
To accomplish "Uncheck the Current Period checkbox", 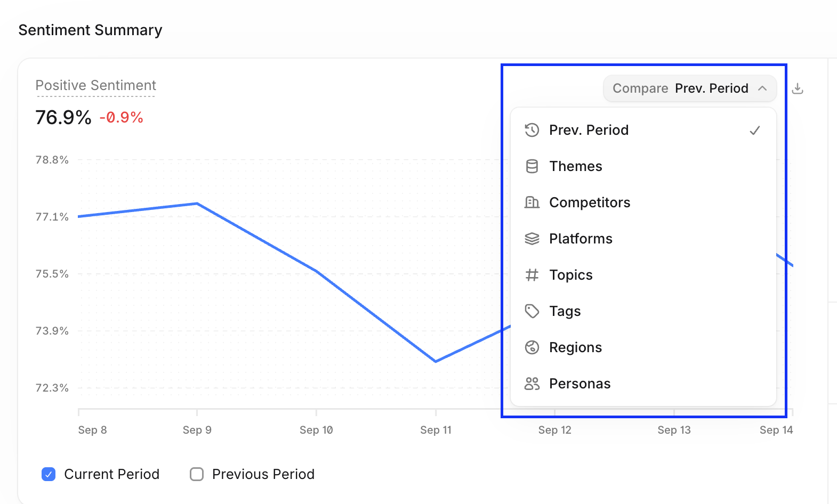I will pos(49,474).
